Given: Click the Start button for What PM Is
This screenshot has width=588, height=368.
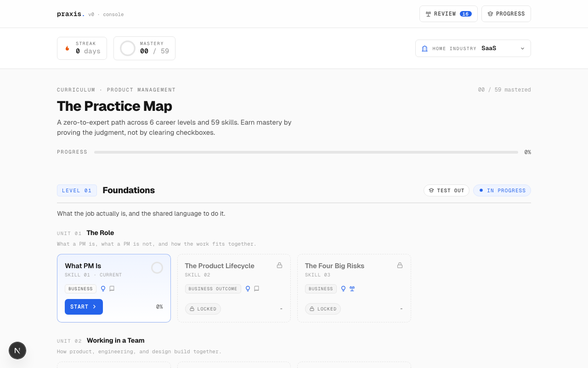Looking at the screenshot, I should coord(84,307).
